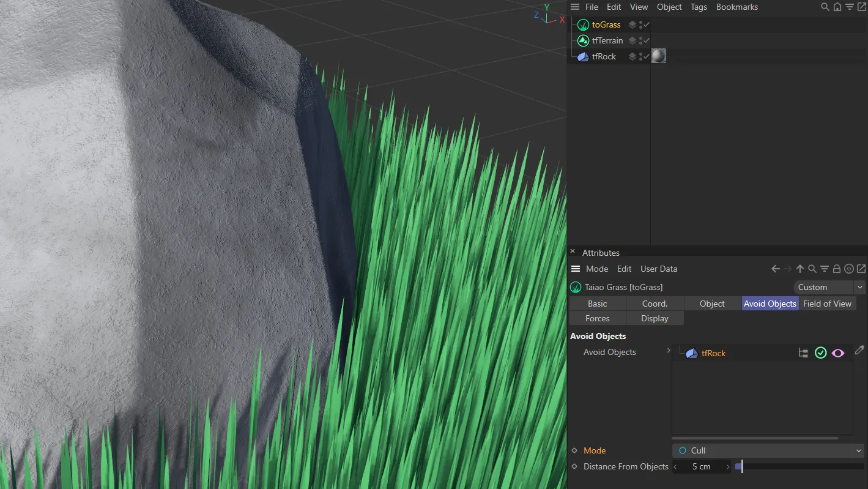Open the Tags menu
868x489 pixels.
(699, 7)
